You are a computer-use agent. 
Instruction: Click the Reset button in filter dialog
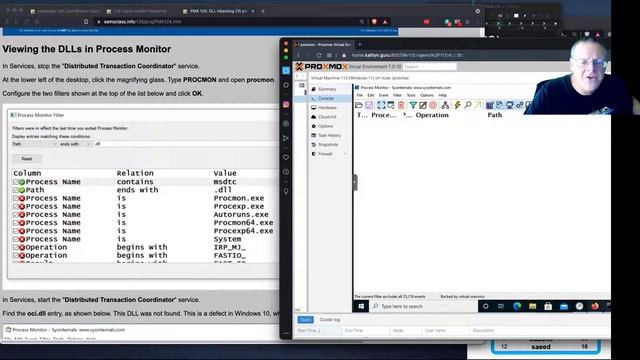[x=27, y=159]
